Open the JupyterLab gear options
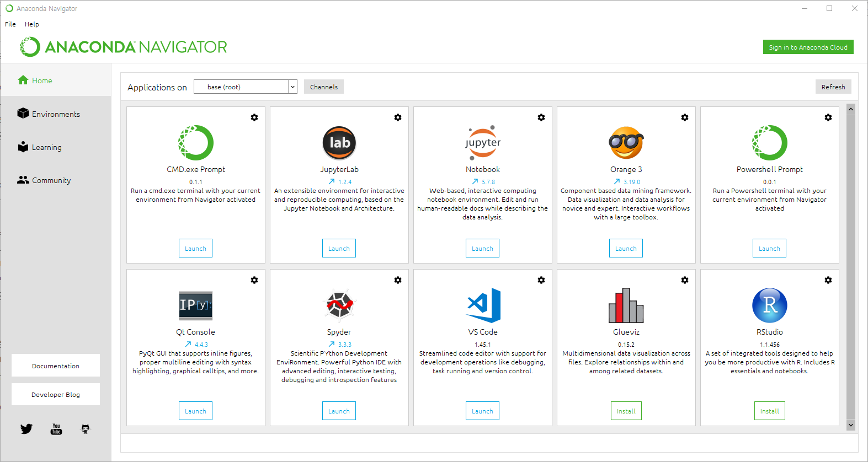The image size is (868, 462). (x=398, y=117)
